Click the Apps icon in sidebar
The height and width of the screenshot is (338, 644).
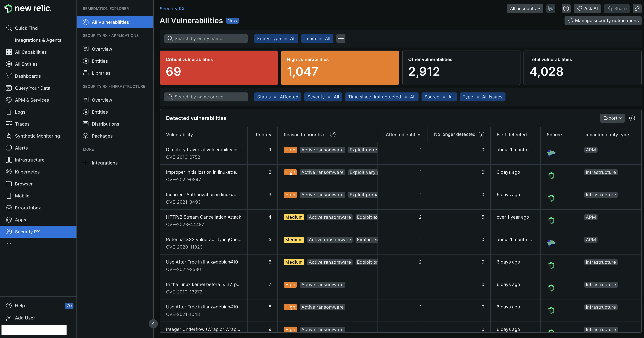[x=9, y=220]
